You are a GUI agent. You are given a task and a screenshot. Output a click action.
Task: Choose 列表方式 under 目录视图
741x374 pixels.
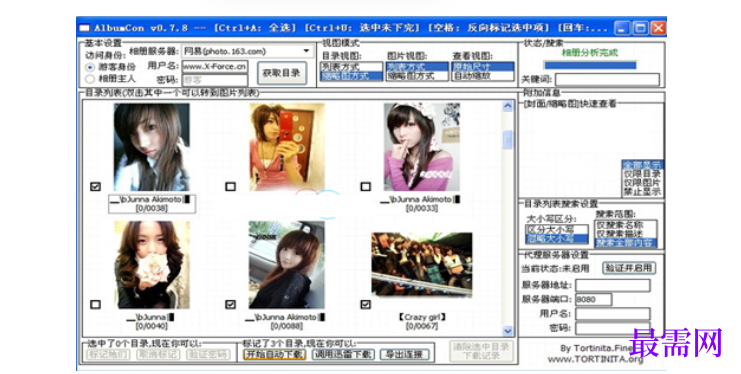351,67
